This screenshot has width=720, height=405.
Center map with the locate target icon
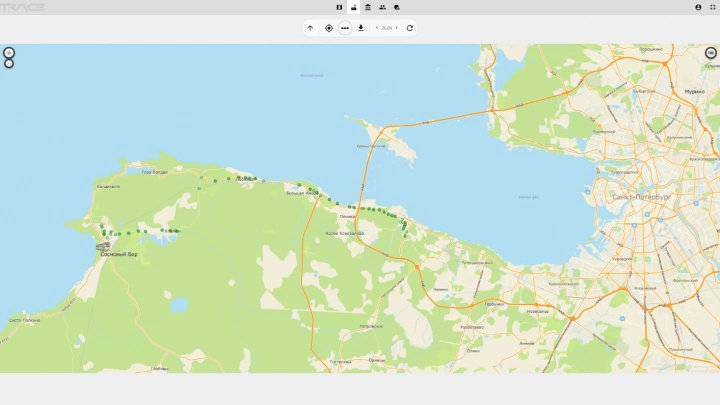coord(328,28)
